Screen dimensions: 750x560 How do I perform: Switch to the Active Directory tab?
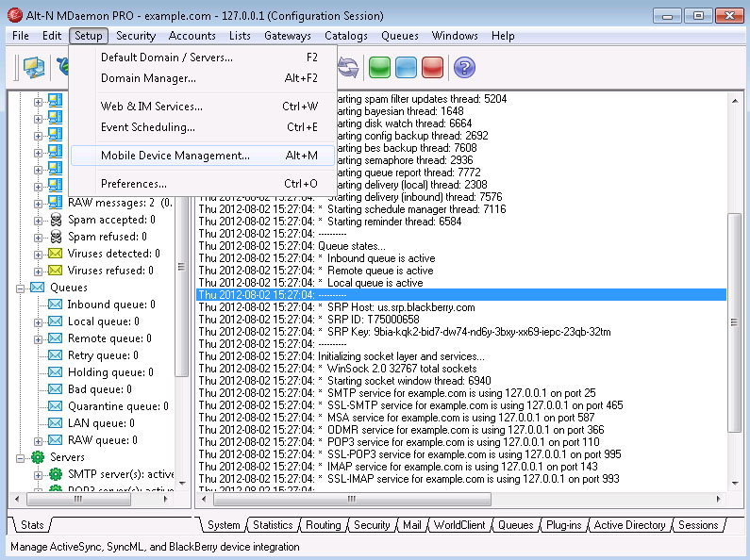[629, 525]
